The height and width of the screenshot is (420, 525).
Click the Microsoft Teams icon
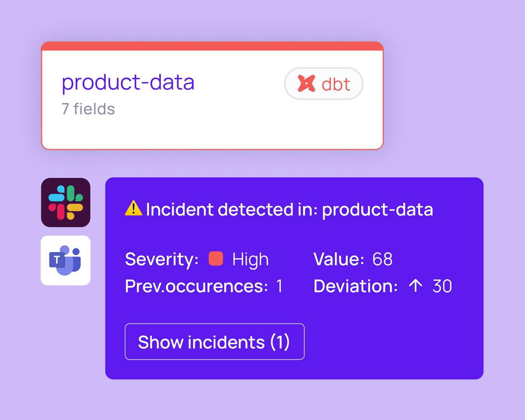pos(66,260)
